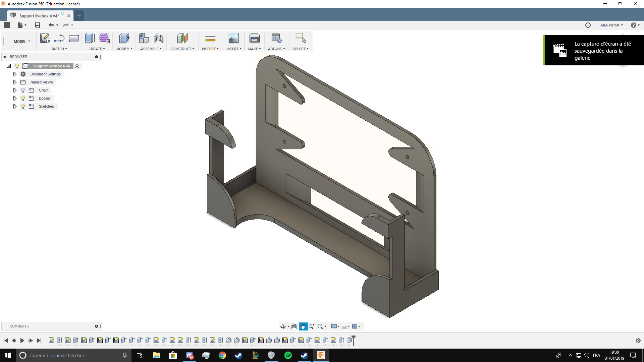
Task: Hide the Bodies folder with its bulb
Action: [x=23, y=98]
